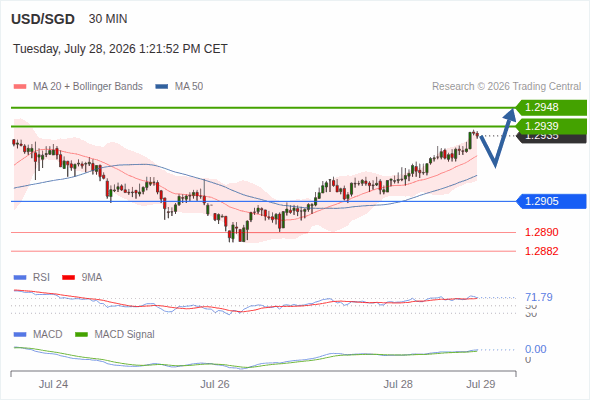Click the USD/SGD pair title

[43, 19]
